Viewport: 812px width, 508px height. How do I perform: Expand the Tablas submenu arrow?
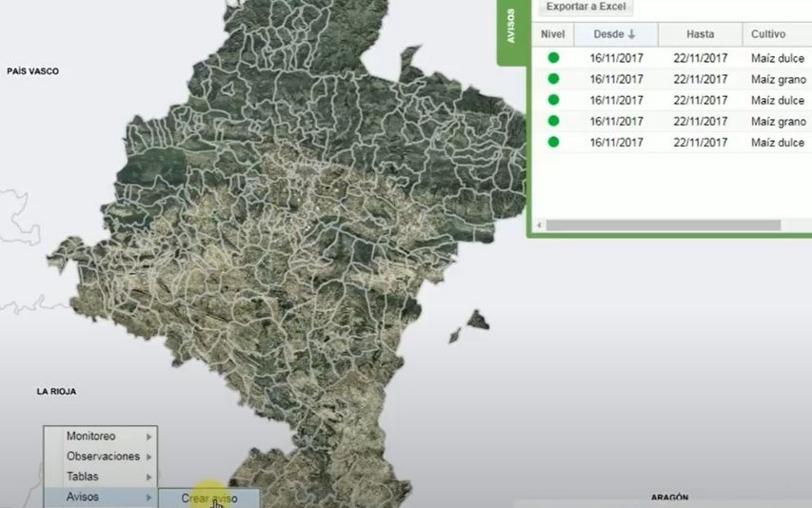click(149, 477)
